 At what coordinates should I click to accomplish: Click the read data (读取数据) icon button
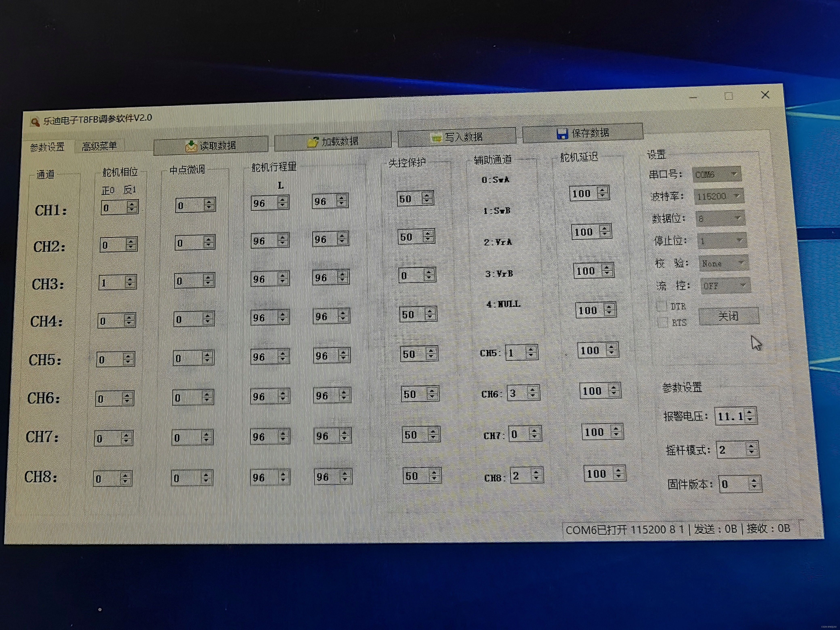[x=191, y=146]
